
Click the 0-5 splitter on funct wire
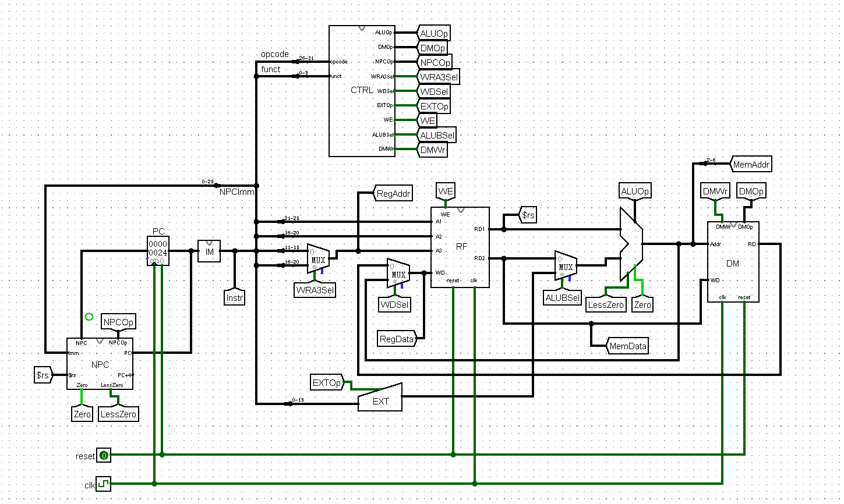tap(301, 74)
